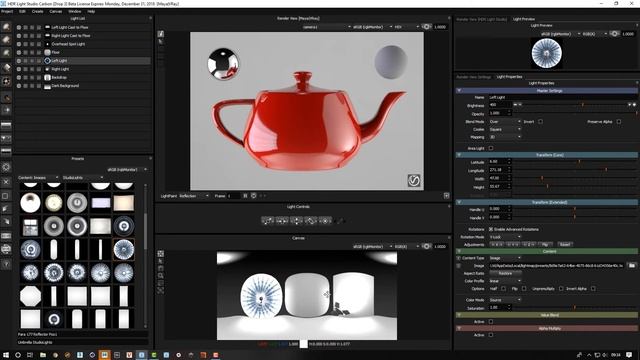Click the Name field containing Left Light
The image size is (640, 360).
tap(562, 98)
